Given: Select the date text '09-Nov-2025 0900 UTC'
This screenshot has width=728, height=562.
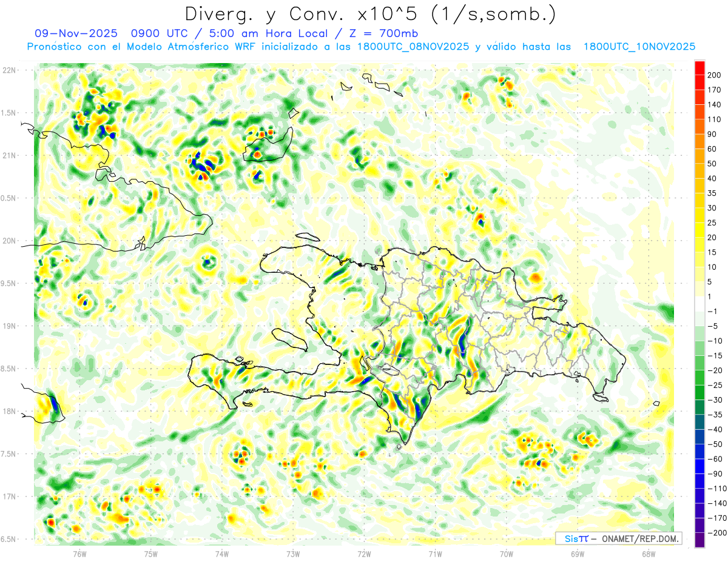Looking at the screenshot, I should [111, 33].
